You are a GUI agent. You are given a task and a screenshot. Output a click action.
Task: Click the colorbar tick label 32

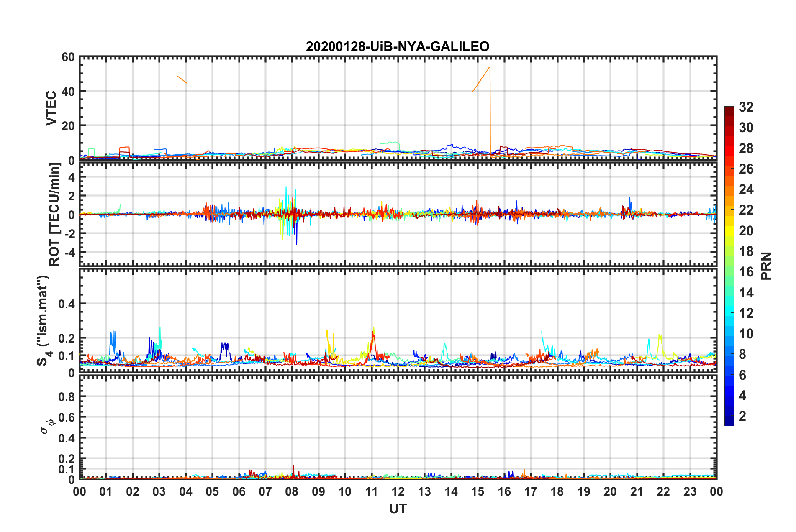(x=746, y=107)
